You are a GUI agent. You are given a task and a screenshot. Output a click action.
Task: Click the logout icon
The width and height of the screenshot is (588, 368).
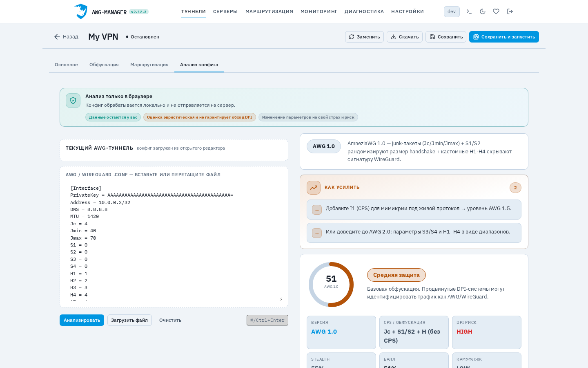pyautogui.click(x=510, y=11)
